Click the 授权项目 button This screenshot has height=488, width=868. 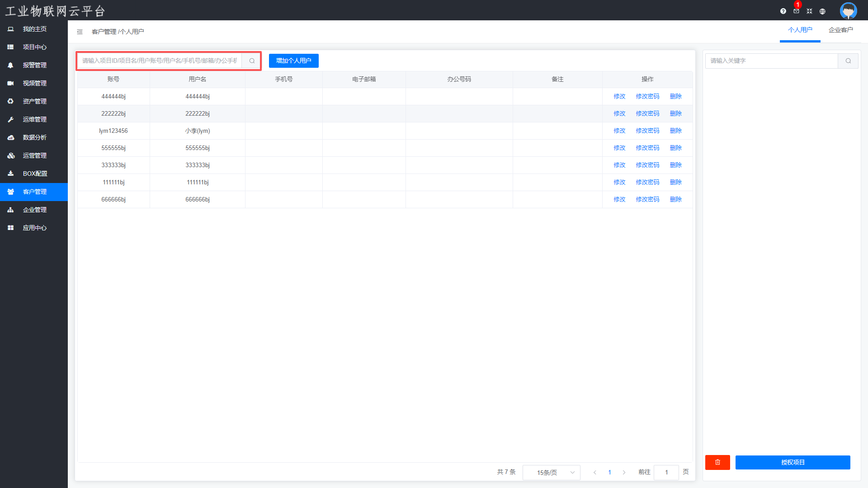pos(793,462)
